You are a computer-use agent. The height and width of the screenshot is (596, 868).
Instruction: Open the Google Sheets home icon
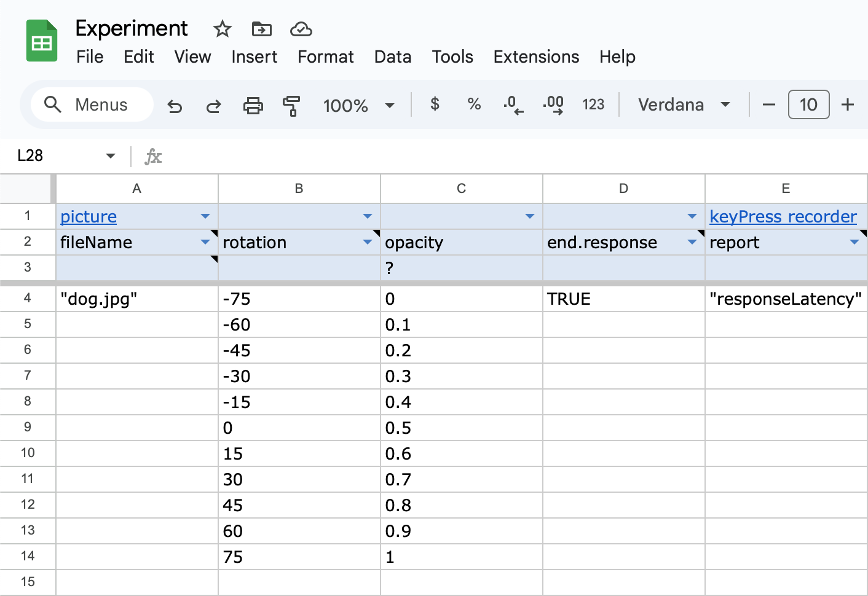42,41
